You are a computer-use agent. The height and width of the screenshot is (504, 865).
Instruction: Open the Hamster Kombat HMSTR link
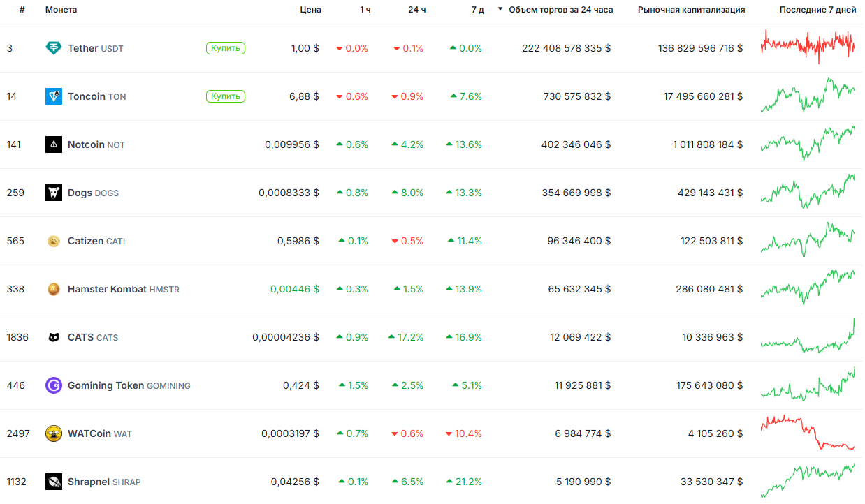(124, 289)
